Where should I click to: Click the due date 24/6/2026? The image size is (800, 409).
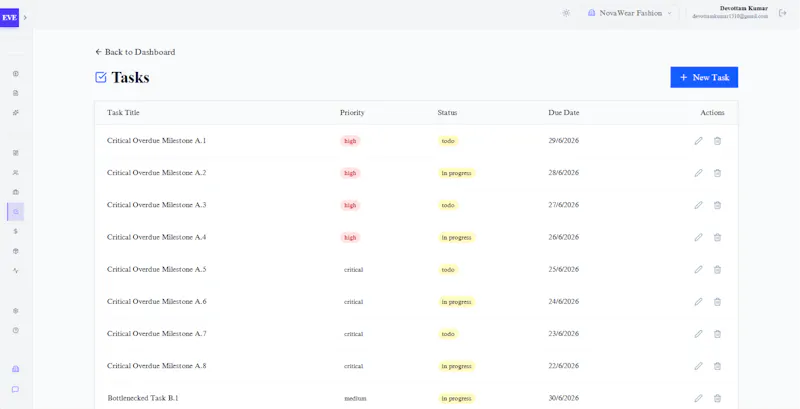click(564, 301)
